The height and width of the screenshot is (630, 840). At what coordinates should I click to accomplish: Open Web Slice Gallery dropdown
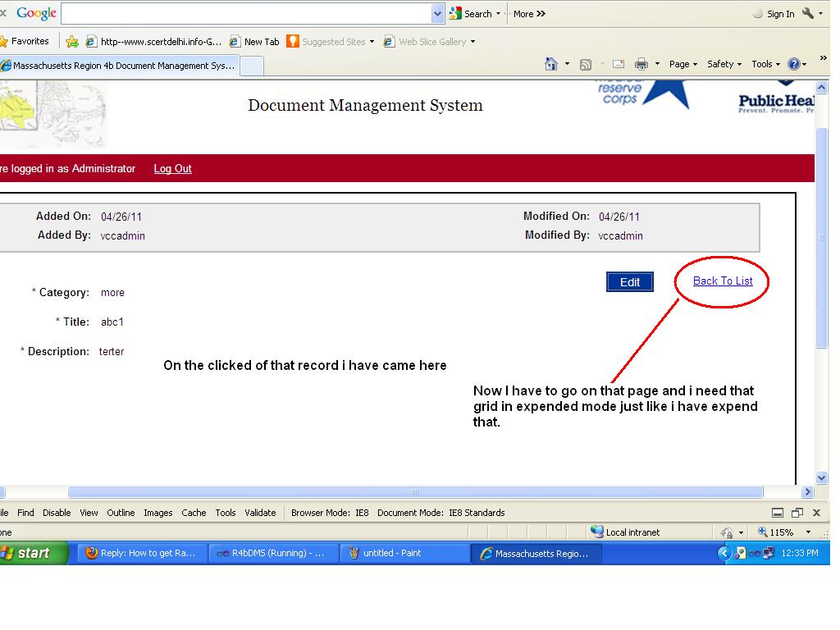(430, 41)
